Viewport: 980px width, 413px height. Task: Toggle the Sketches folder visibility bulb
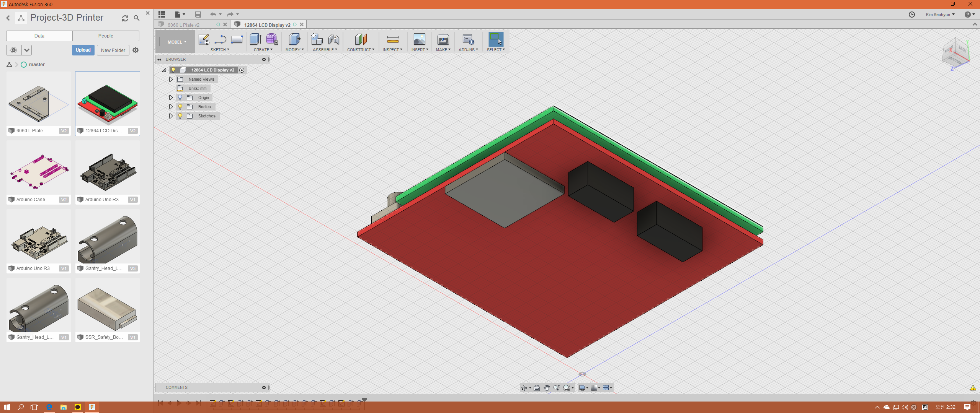[x=180, y=116]
